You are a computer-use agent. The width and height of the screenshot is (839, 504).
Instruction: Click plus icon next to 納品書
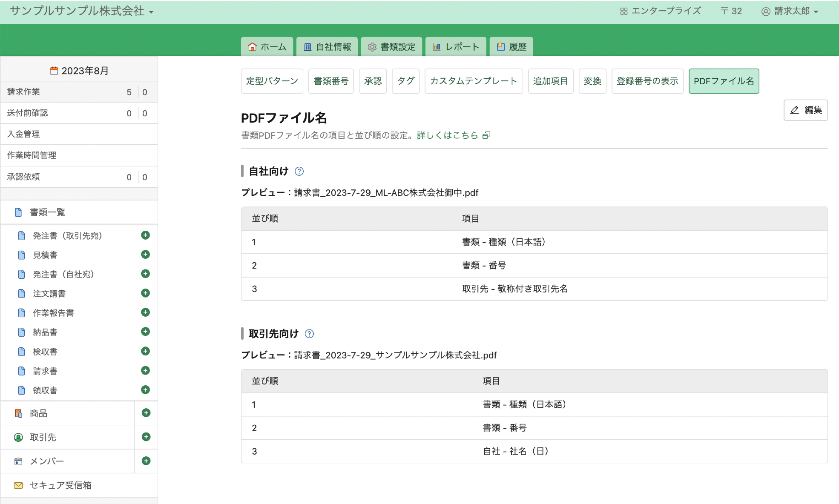pyautogui.click(x=145, y=332)
